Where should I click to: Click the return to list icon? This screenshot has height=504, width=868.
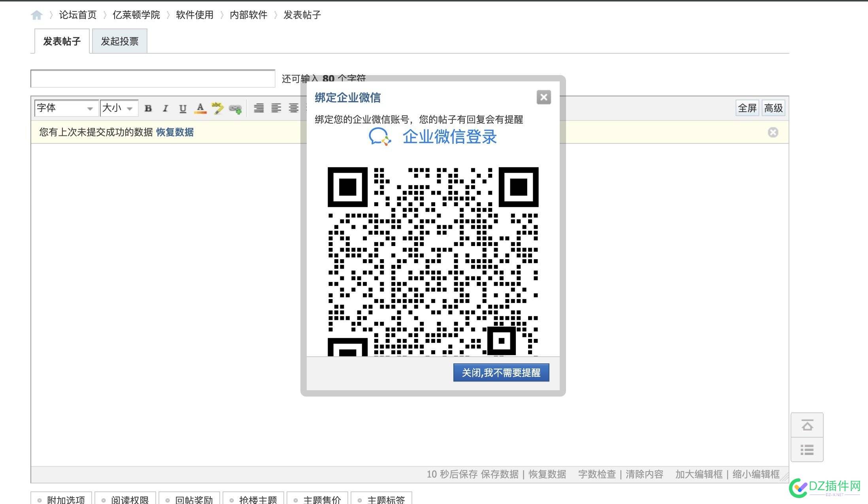click(807, 449)
